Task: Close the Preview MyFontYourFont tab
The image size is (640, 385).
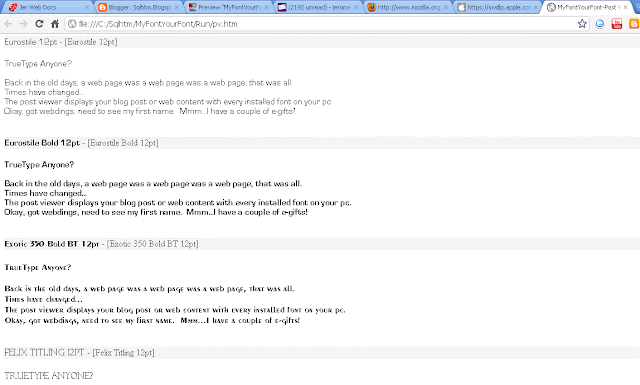Action: [x=266, y=7]
